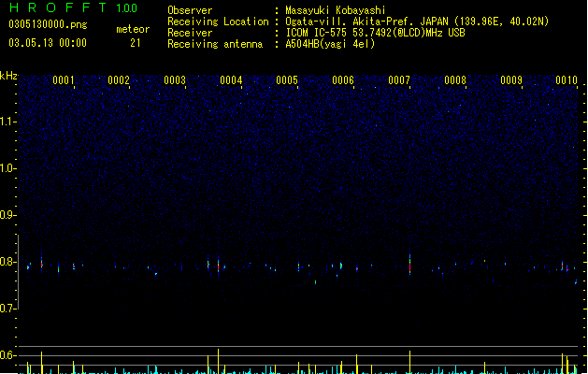Click the 0006 minute time marker

343,80
